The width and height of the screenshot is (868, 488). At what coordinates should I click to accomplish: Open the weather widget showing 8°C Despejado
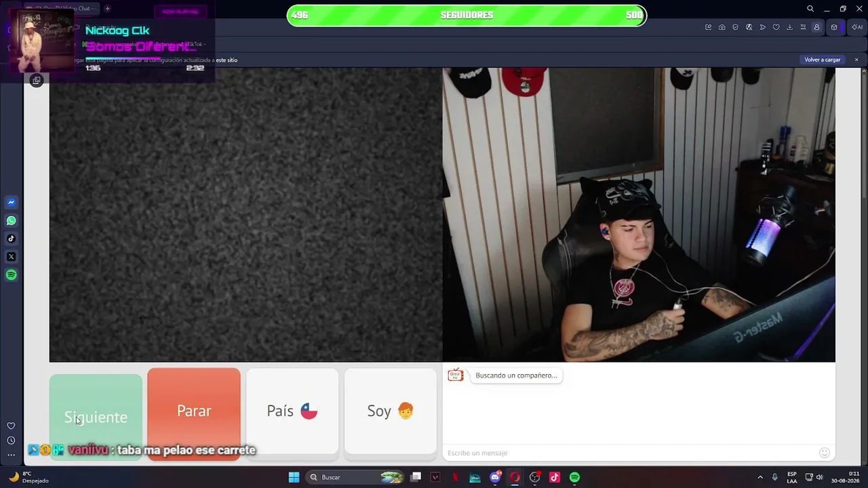click(x=28, y=477)
